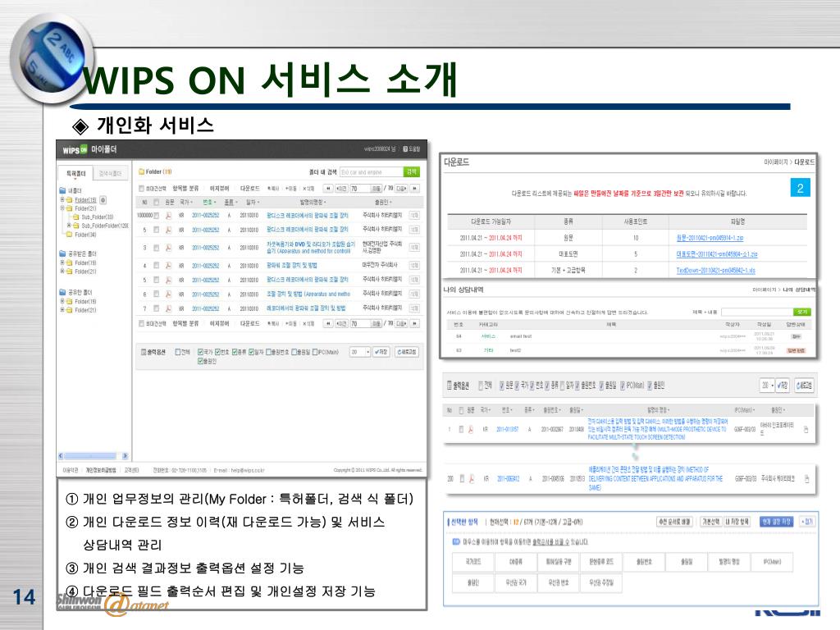Download TextDown-20110421 xls file link

point(715,271)
